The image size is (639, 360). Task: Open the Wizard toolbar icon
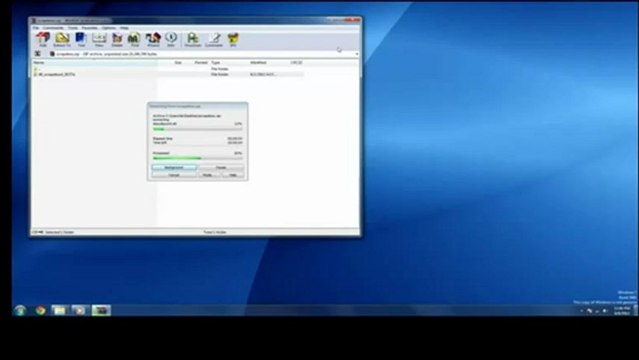(153, 39)
